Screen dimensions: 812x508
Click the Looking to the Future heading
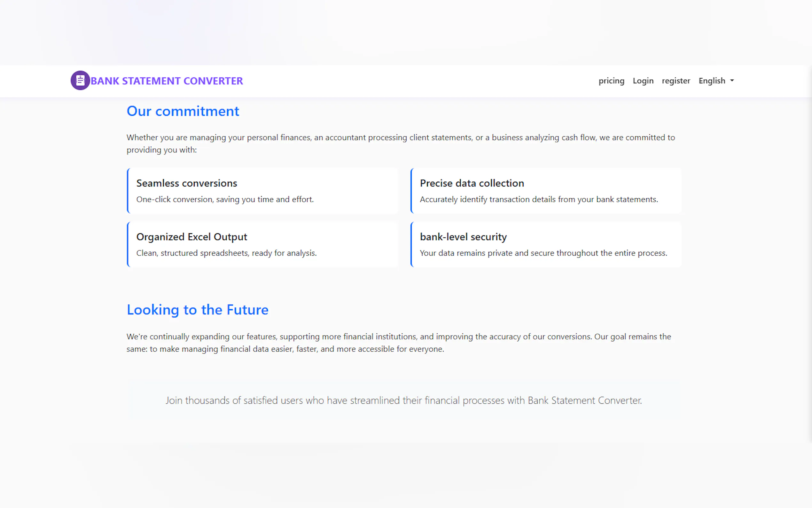pyautogui.click(x=197, y=310)
